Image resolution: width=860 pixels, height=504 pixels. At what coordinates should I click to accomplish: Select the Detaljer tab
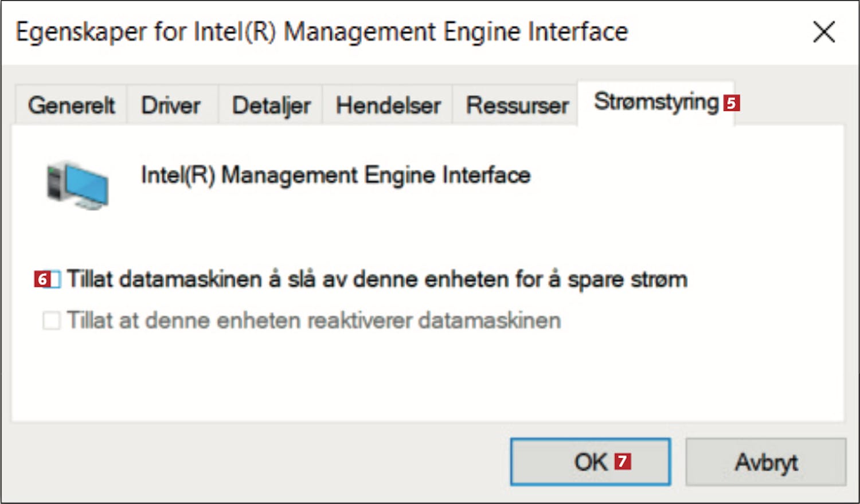pos(271,106)
